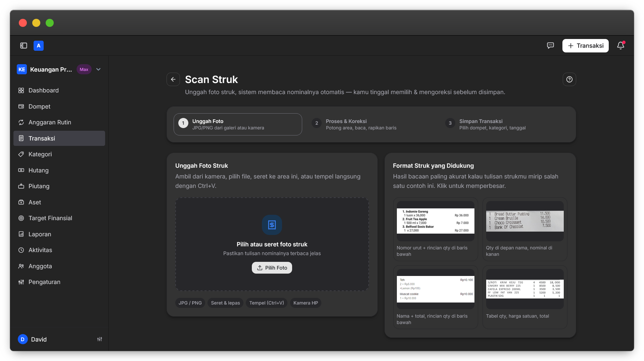
Task: Click the Kamera HP chip
Action: (306, 303)
